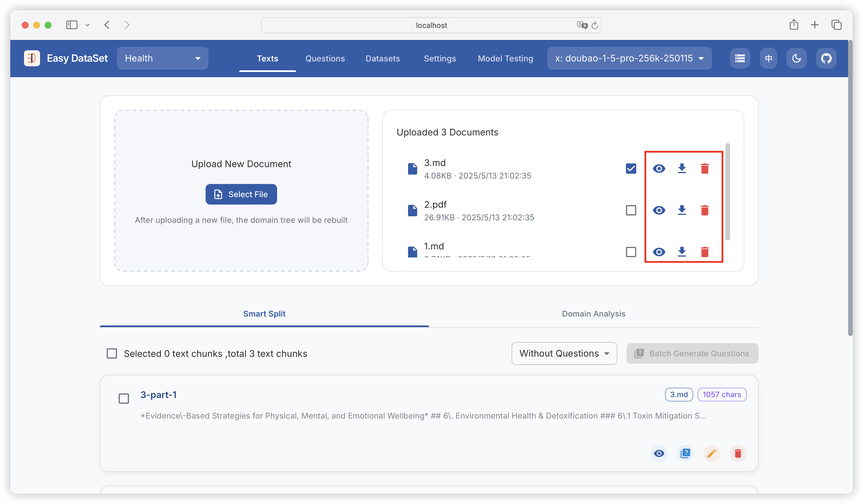Click the Select File button
This screenshot has width=863, height=504.
pos(241,194)
